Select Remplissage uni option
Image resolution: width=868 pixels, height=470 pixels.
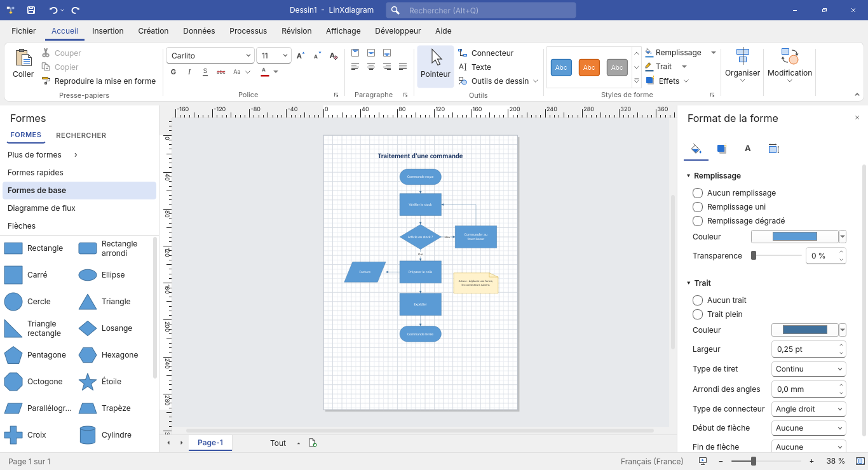[x=729, y=207]
